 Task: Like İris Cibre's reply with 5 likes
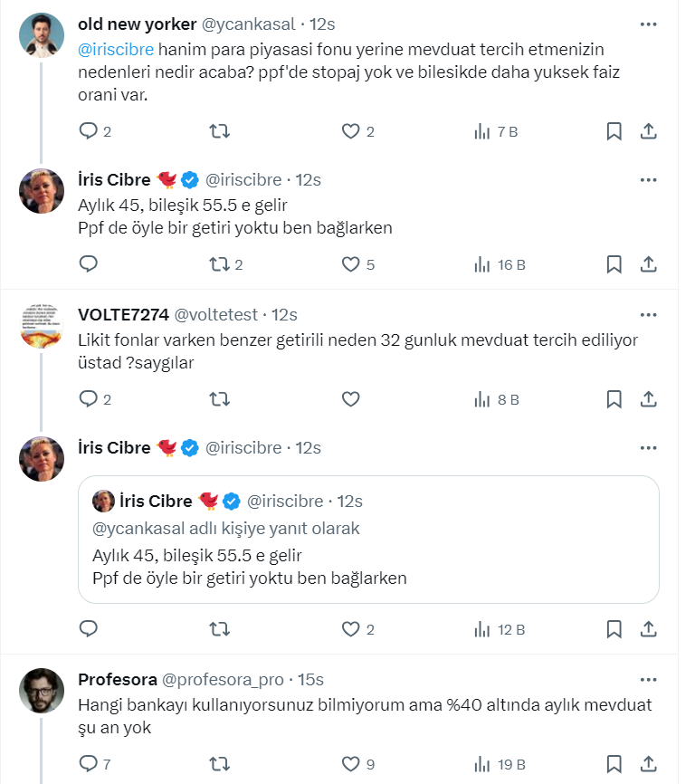351,264
